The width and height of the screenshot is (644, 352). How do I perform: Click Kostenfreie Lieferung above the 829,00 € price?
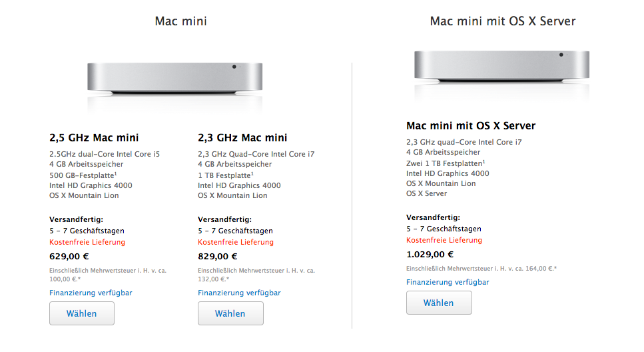click(x=236, y=242)
